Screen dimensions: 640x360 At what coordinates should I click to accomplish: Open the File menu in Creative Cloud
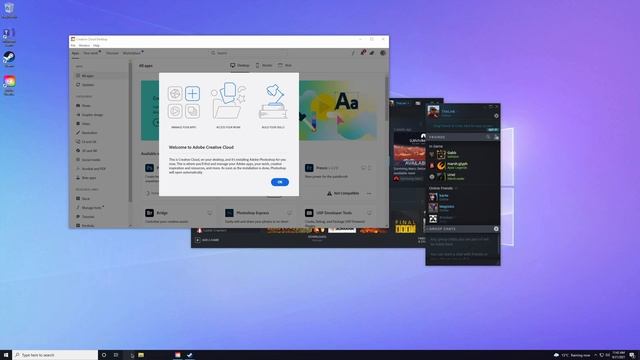[x=73, y=45]
